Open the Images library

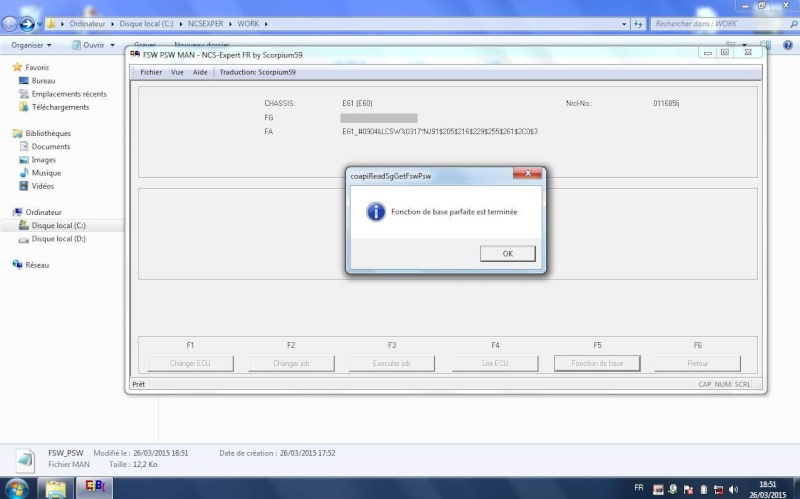pos(43,160)
